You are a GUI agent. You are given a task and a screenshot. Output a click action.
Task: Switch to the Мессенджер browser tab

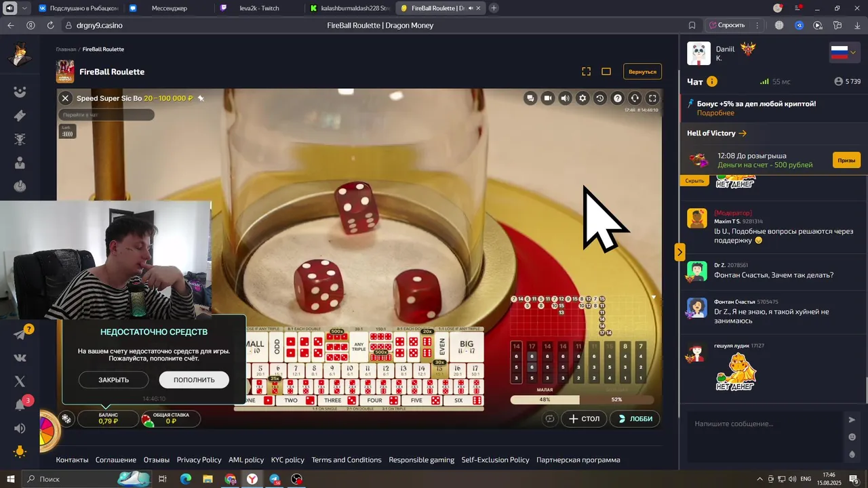point(169,8)
